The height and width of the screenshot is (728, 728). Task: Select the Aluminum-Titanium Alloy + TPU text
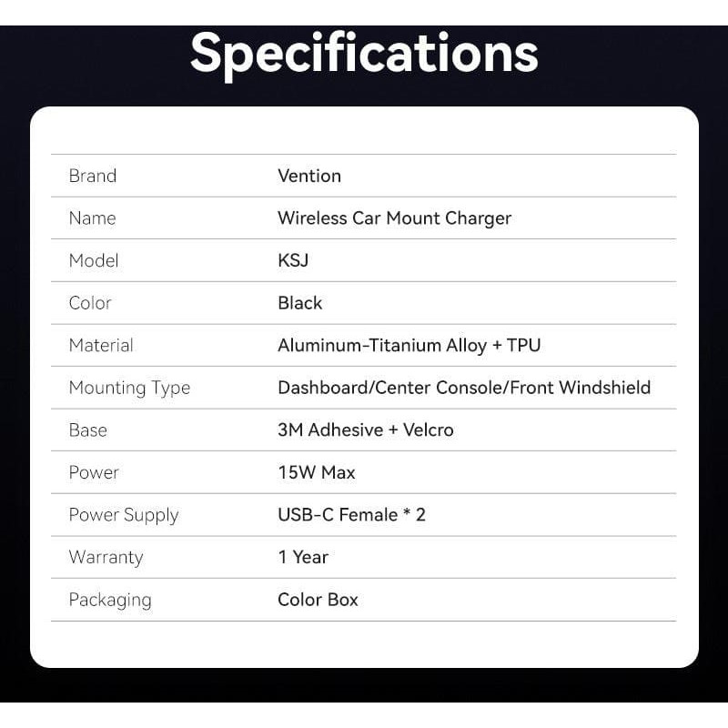409,345
